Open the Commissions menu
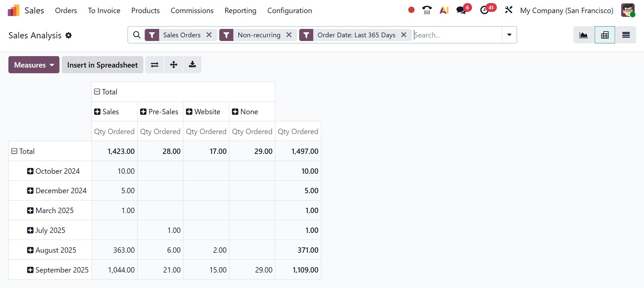This screenshot has width=644, height=288. tap(192, 11)
